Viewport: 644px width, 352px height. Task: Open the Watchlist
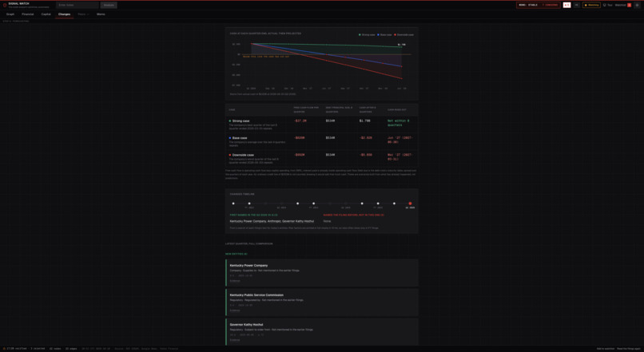[x=620, y=5]
